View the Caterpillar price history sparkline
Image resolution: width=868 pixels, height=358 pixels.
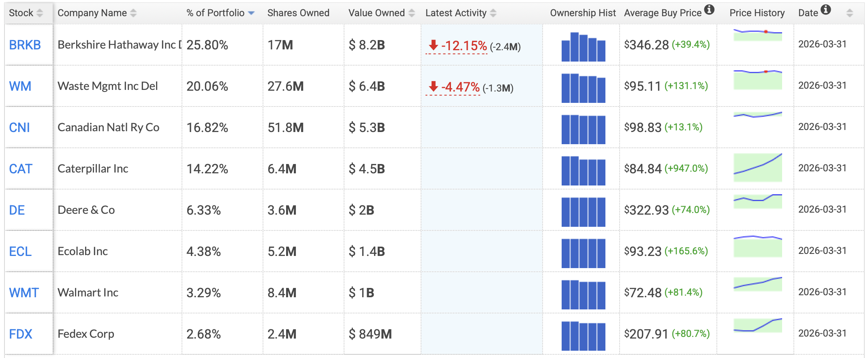tap(758, 167)
